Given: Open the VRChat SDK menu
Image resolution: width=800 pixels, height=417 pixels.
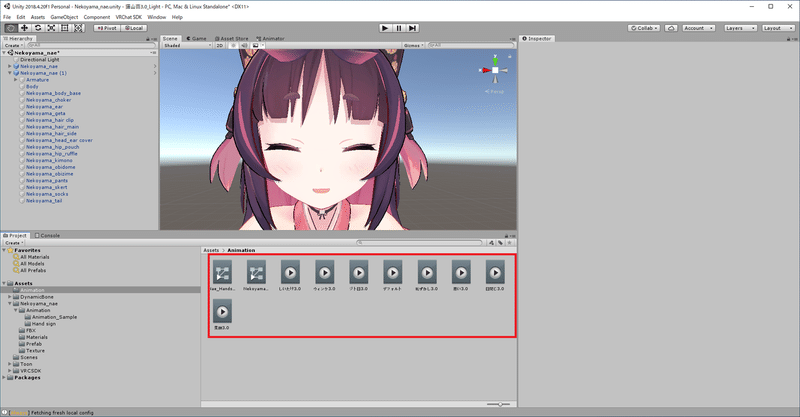Looking at the screenshot, I should click(129, 17).
